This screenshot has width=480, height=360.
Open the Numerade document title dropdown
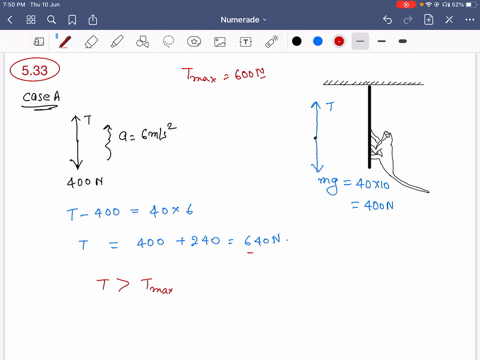(243, 20)
